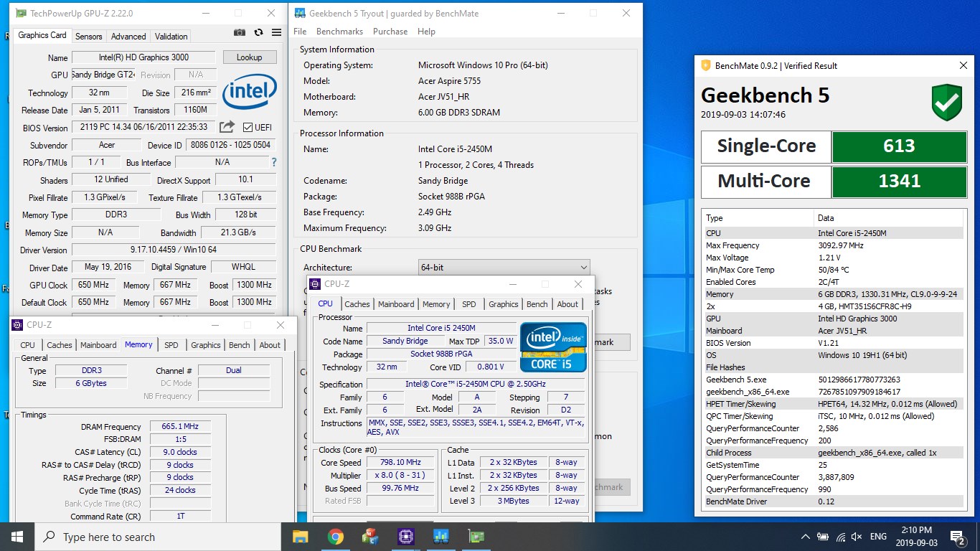Click the Intel logo in GPU-Z
Screen dimensions: 980x551
250,93
